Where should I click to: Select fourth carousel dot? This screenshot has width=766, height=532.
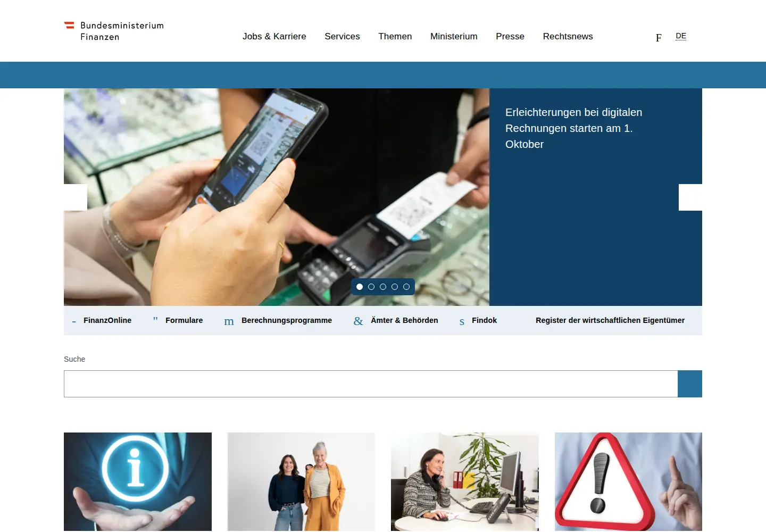point(395,287)
